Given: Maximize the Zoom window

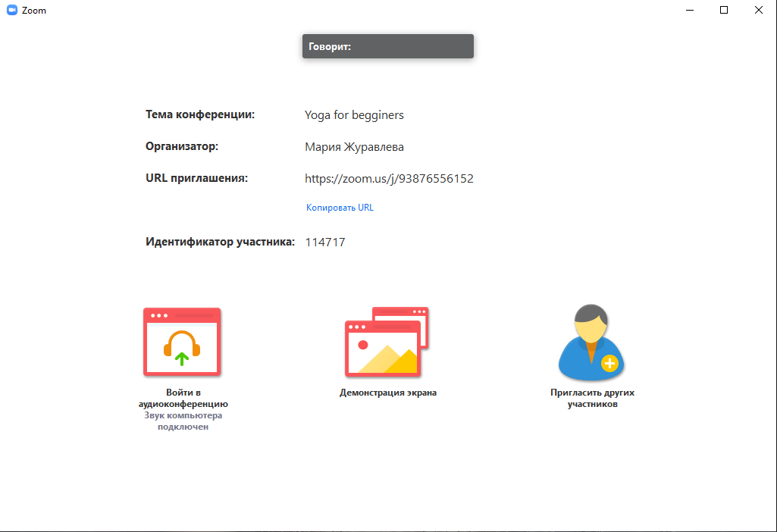Looking at the screenshot, I should point(724,10).
